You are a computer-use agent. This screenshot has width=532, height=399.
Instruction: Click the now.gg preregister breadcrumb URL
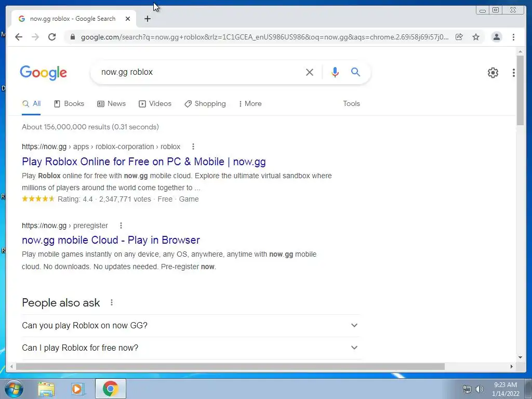click(x=64, y=225)
